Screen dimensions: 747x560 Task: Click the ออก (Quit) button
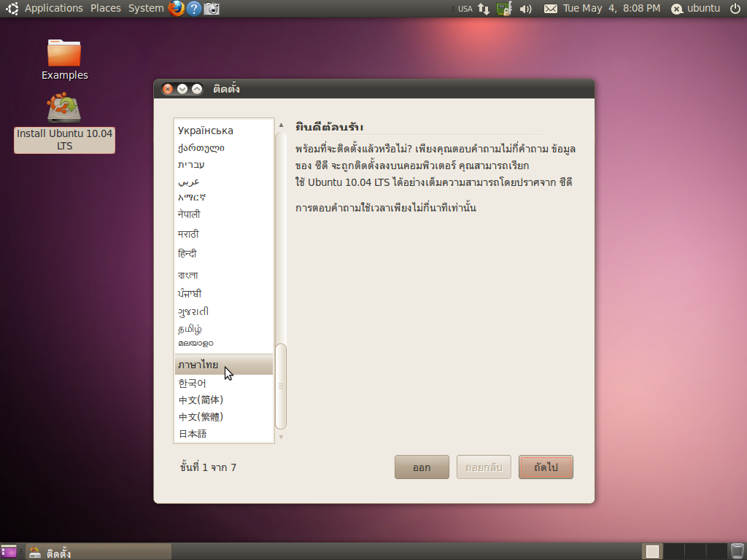[x=422, y=467]
